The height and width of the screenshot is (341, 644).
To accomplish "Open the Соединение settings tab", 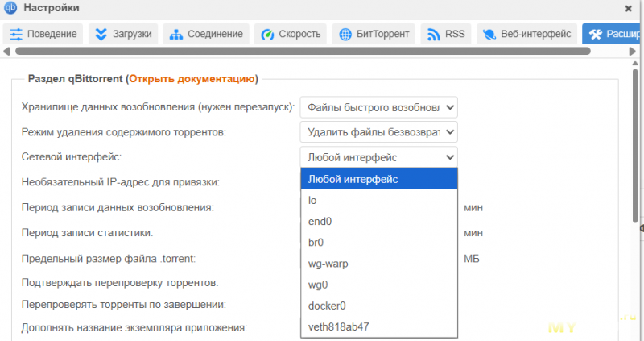I will [x=206, y=34].
